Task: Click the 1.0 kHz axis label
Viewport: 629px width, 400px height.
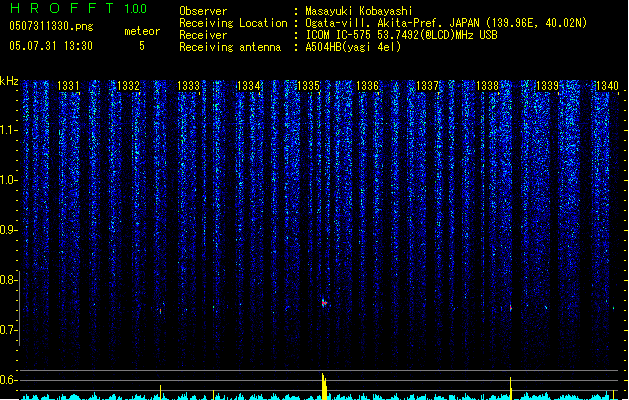Action: pos(8,180)
